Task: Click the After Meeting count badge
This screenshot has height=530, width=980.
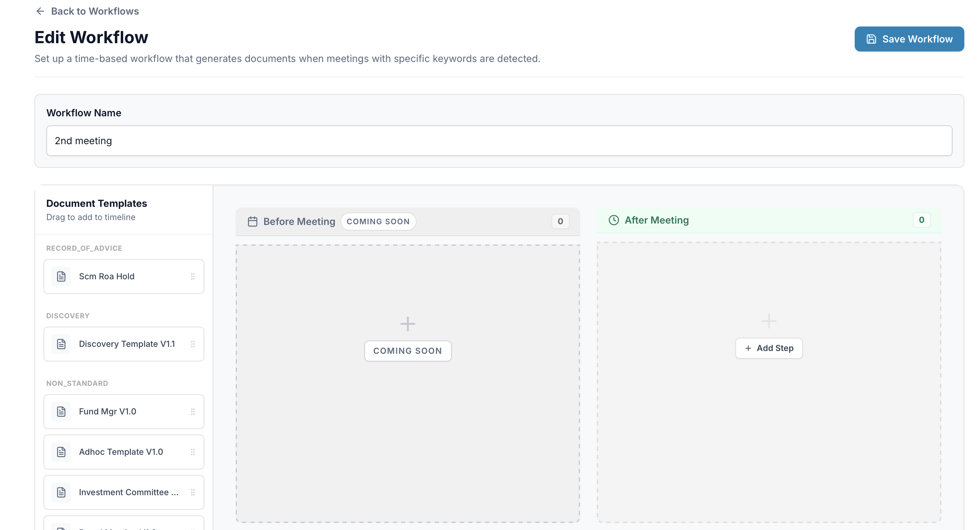Action: coord(921,220)
